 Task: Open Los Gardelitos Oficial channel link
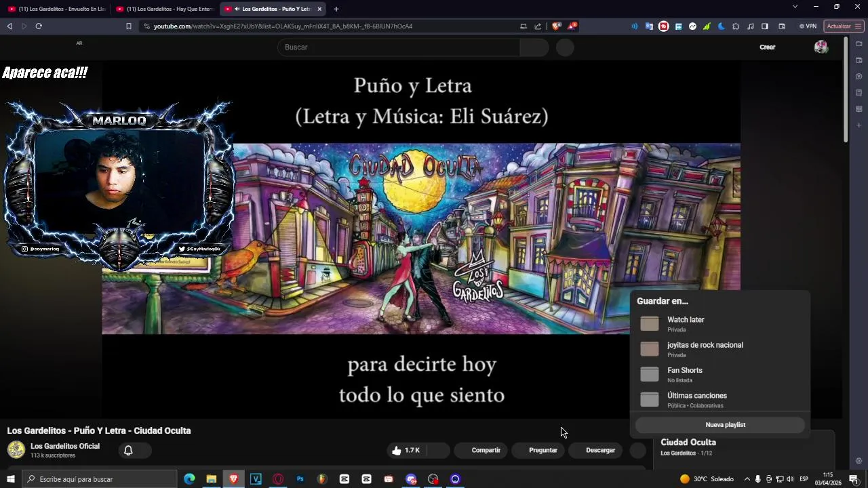click(65, 446)
